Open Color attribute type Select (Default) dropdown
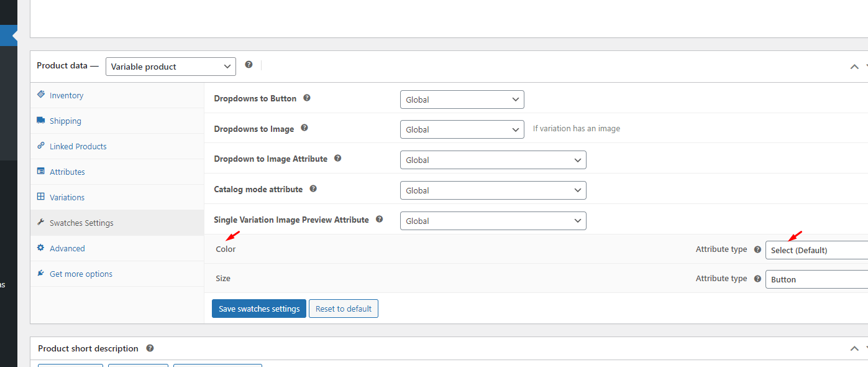 [x=816, y=250]
